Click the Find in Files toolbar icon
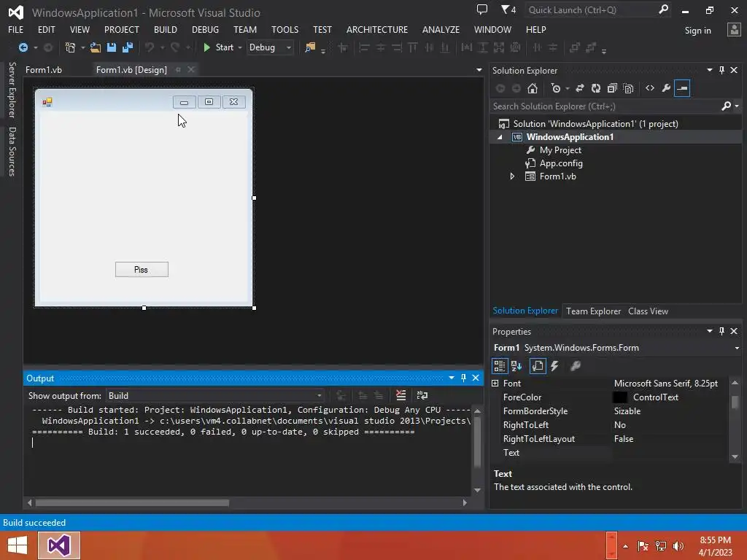Screen dimensions: 747x560 (x=310, y=47)
